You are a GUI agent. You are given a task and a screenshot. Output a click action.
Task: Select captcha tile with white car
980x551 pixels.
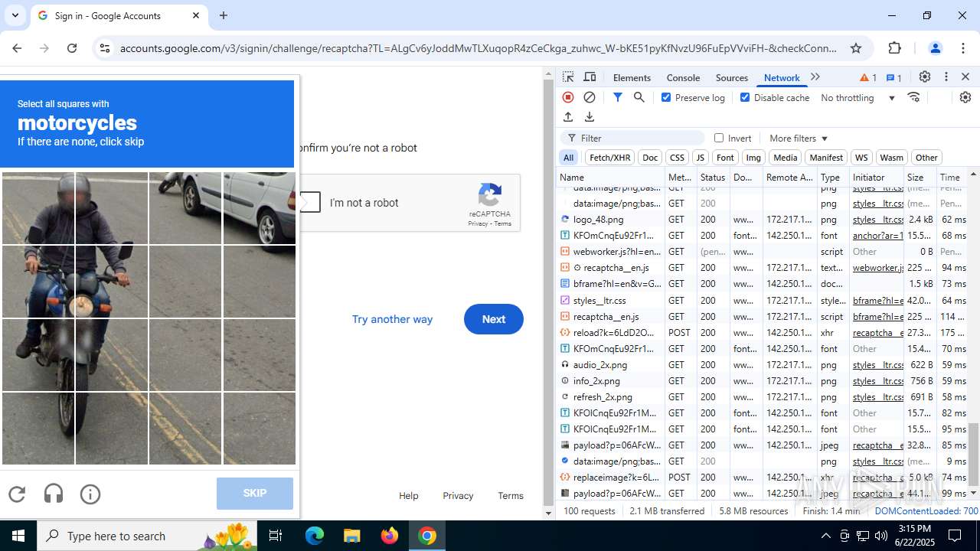tap(259, 208)
